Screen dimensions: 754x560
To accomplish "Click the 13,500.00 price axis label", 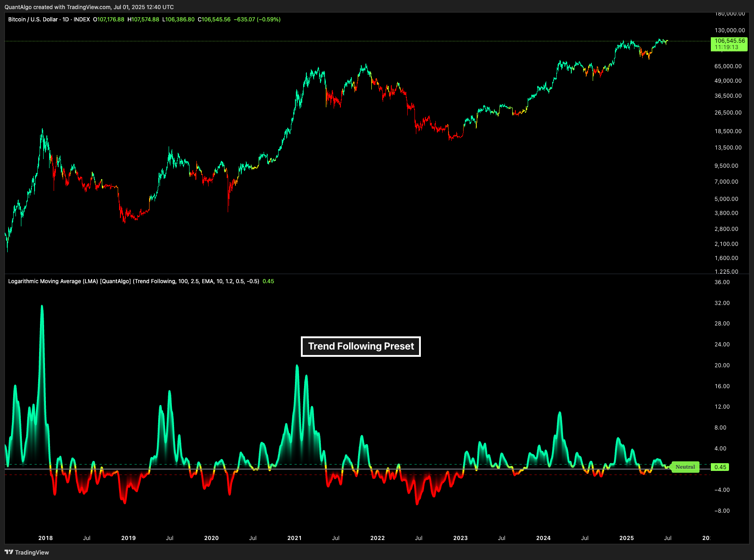I will click(728, 148).
